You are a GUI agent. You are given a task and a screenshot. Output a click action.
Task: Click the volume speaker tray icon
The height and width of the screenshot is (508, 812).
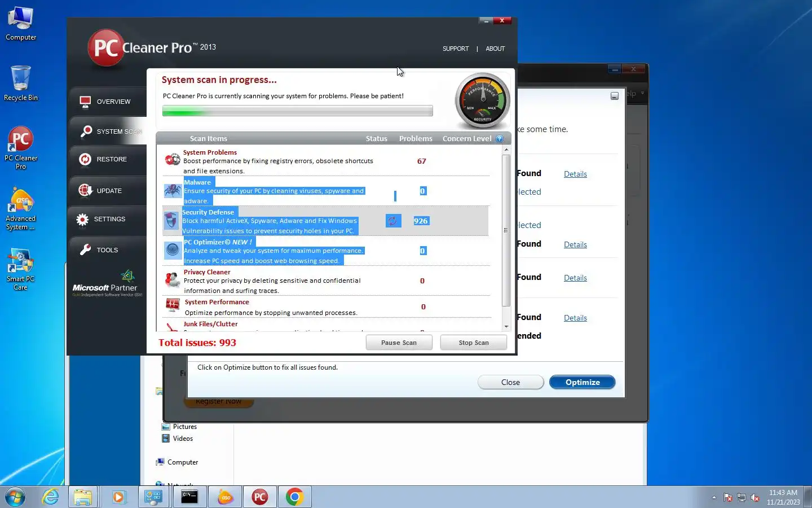[755, 498]
